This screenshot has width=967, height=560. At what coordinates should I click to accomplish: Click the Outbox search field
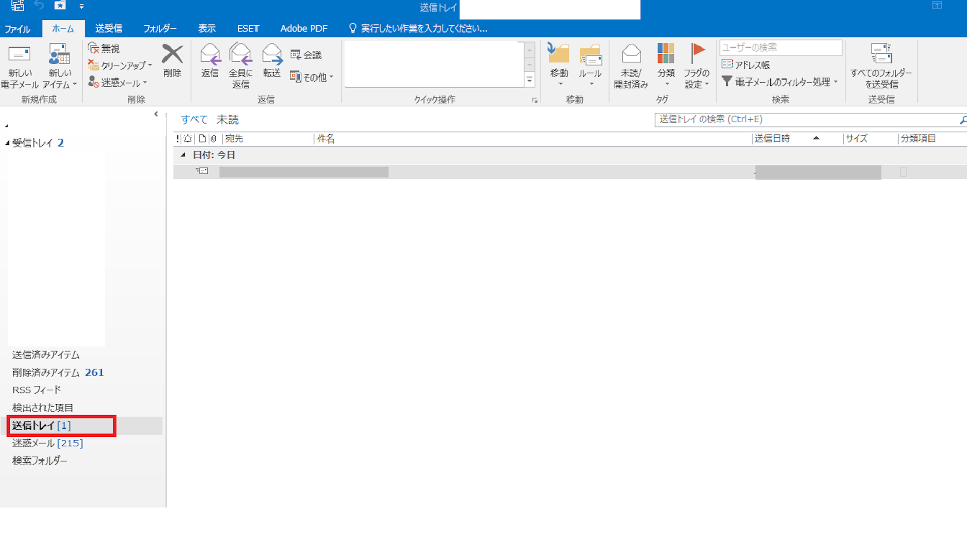(803, 119)
